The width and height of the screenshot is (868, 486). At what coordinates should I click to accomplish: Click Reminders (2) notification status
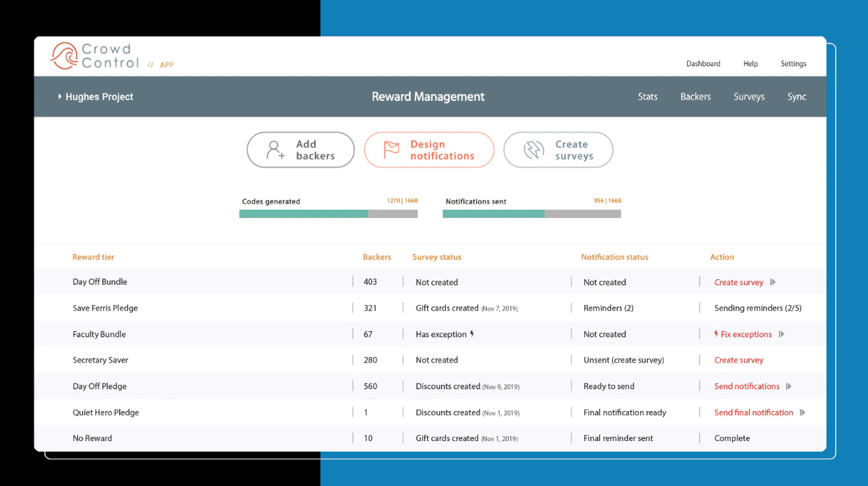[609, 308]
